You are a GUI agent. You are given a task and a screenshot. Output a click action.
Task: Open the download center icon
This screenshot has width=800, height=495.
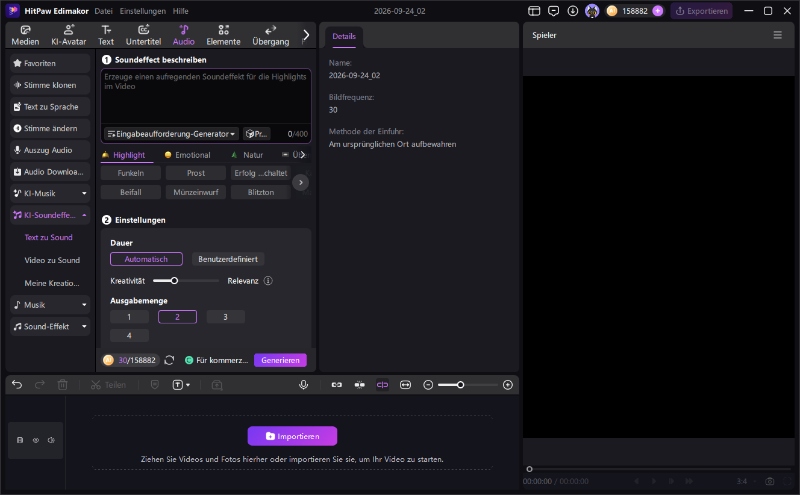point(572,11)
